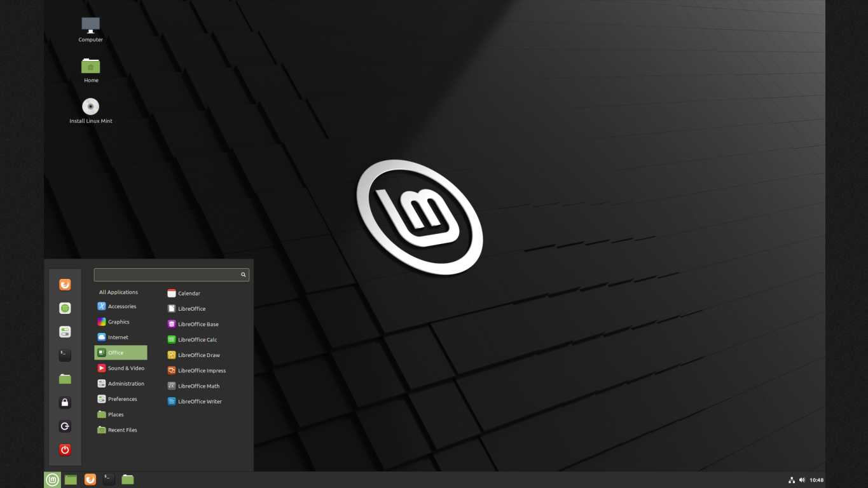Select the highlighted Office category
This screenshot has height=488, width=868.
(121, 353)
